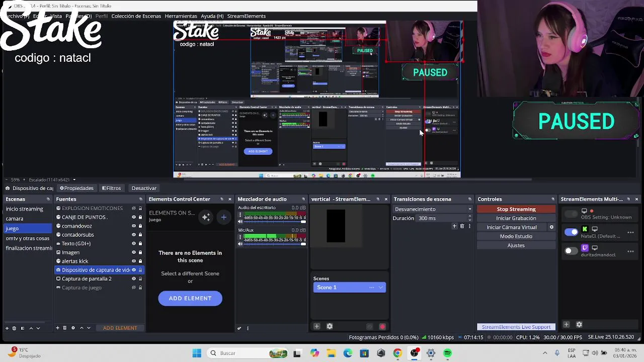Enable the duritadmandocl Twitch output toggle

pyautogui.click(x=571, y=251)
